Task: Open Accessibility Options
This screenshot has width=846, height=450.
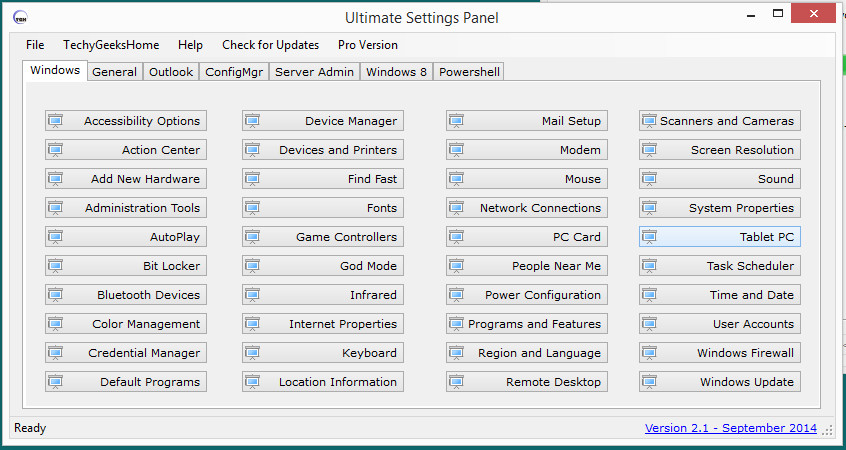Action: pos(126,121)
